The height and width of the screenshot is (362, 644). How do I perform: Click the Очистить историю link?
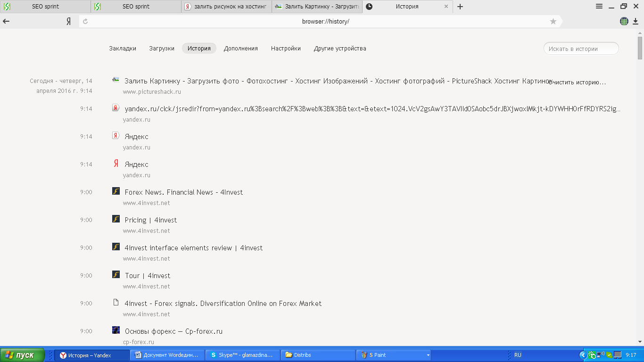click(577, 82)
